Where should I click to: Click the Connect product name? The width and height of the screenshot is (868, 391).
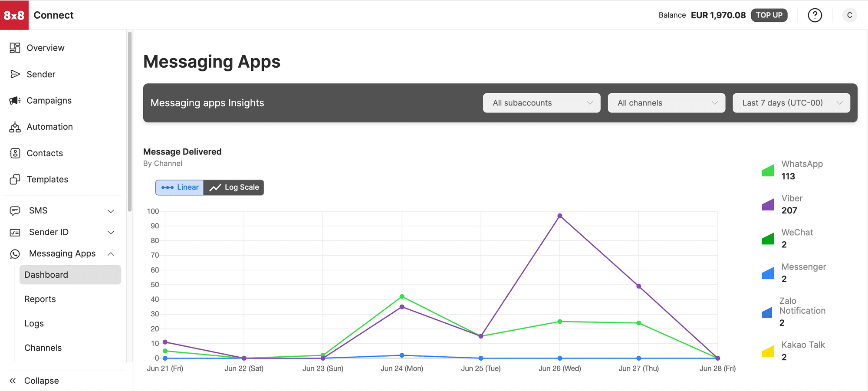click(53, 15)
